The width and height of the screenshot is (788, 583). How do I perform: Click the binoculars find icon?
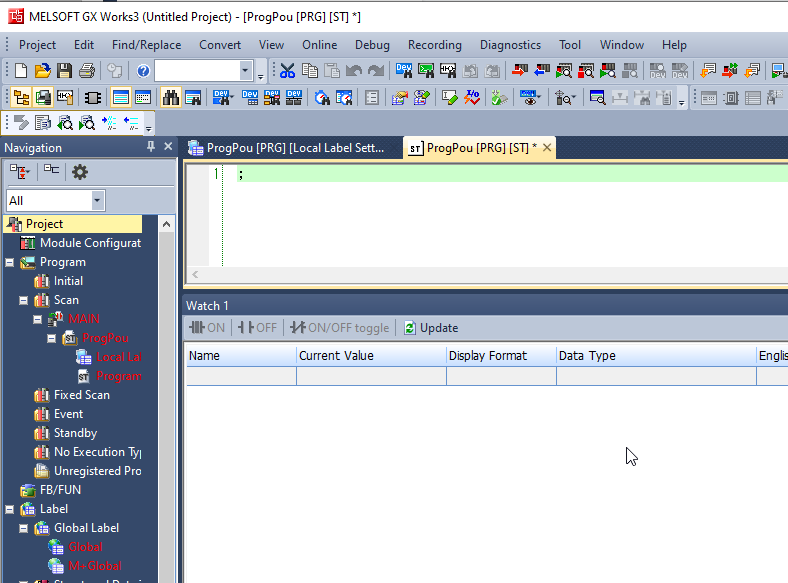point(171,98)
